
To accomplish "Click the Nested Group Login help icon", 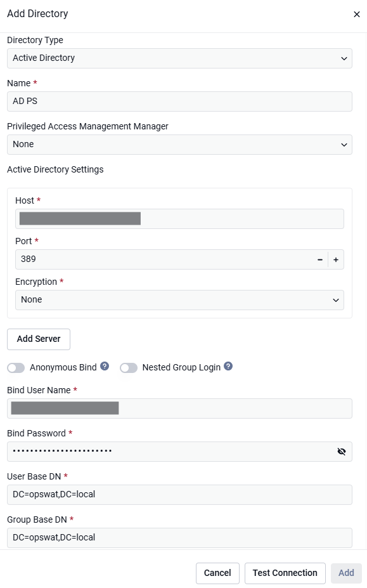I will pos(228,366).
